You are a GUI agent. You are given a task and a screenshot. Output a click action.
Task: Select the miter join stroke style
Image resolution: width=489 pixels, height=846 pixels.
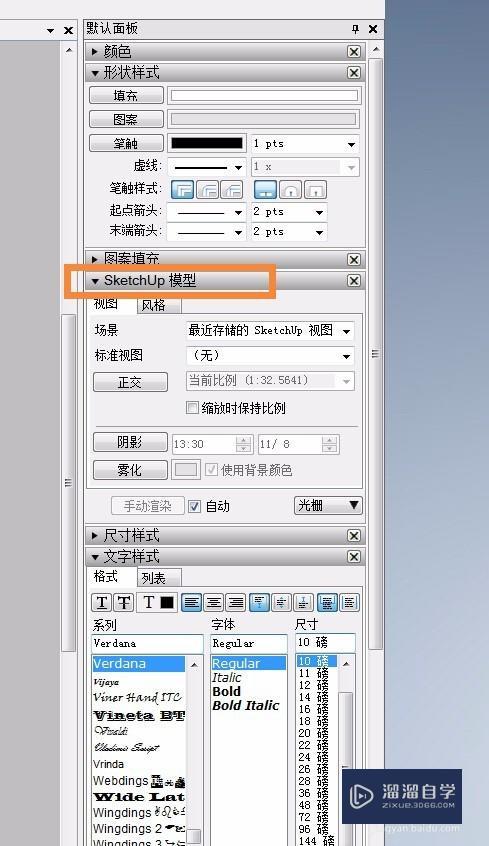pos(182,189)
